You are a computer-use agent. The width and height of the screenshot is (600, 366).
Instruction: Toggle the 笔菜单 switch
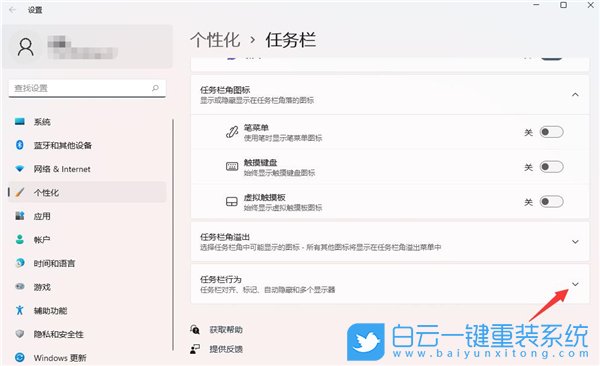(x=551, y=132)
